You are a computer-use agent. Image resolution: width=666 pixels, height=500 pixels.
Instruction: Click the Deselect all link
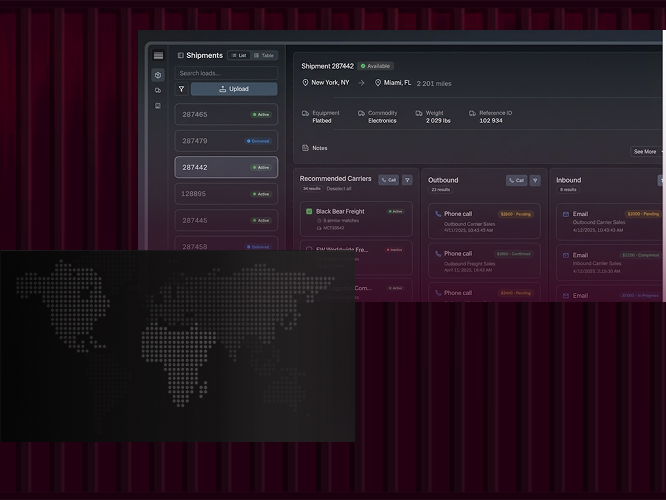(339, 188)
